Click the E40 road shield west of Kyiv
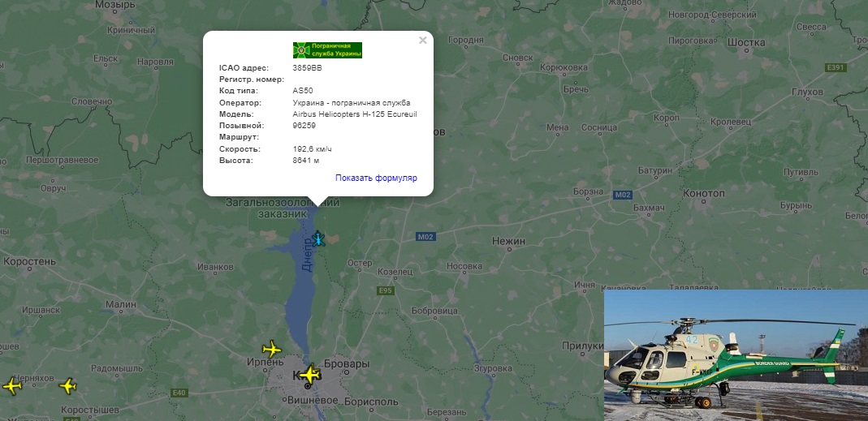 point(179,393)
